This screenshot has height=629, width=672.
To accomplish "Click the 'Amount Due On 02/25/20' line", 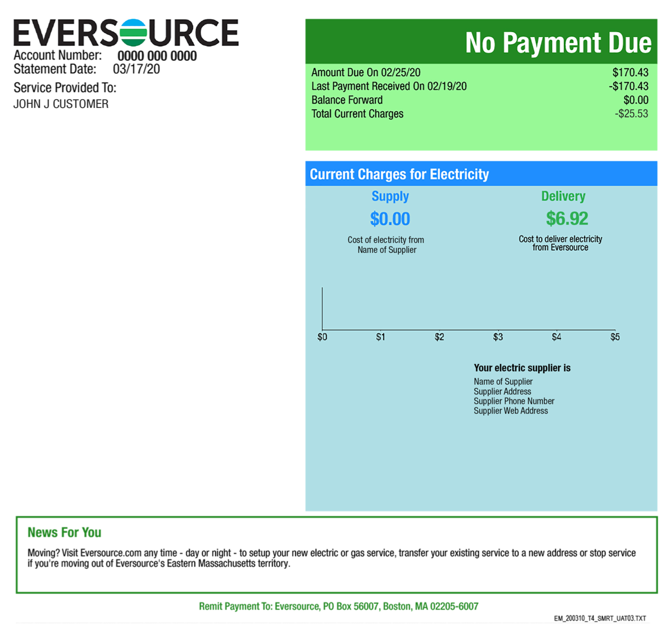I will click(x=366, y=72).
